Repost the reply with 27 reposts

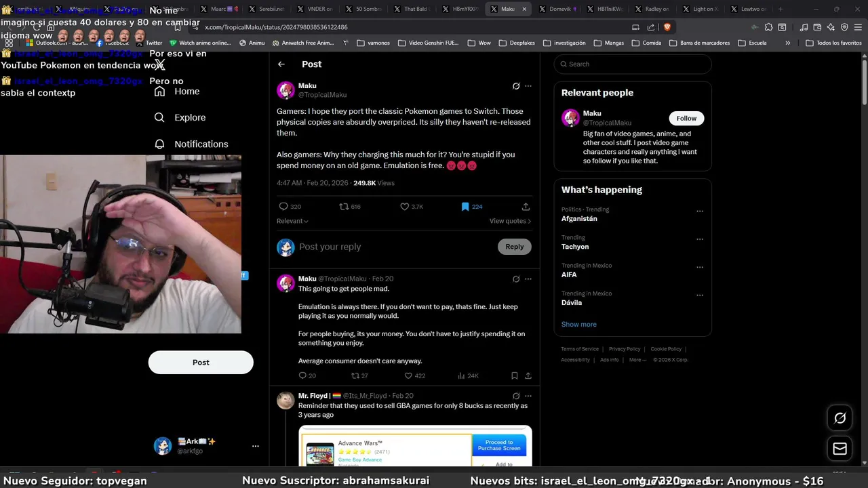[x=359, y=375]
